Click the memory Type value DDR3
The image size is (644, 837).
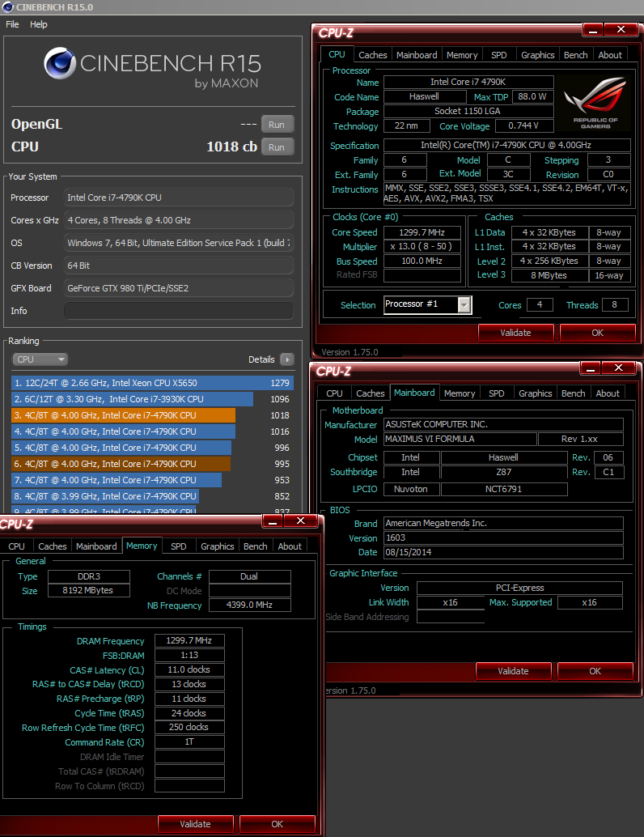(88, 576)
